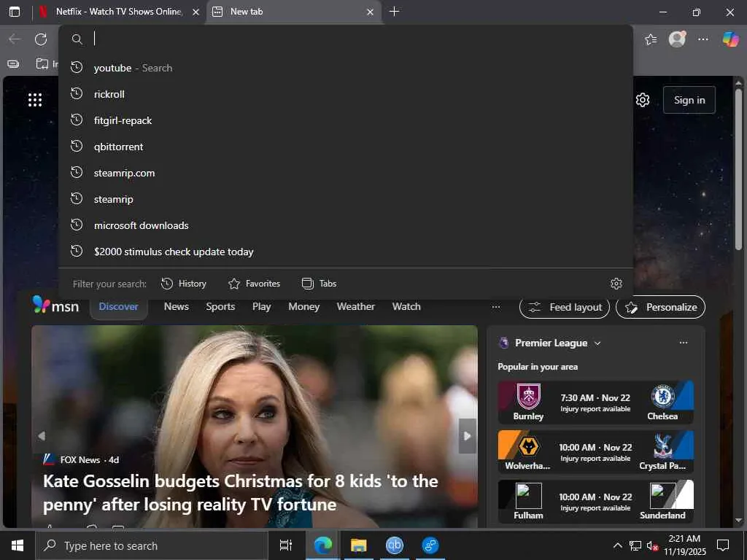Open the Weather feed tab
The width and height of the screenshot is (747, 560).
[x=356, y=307]
